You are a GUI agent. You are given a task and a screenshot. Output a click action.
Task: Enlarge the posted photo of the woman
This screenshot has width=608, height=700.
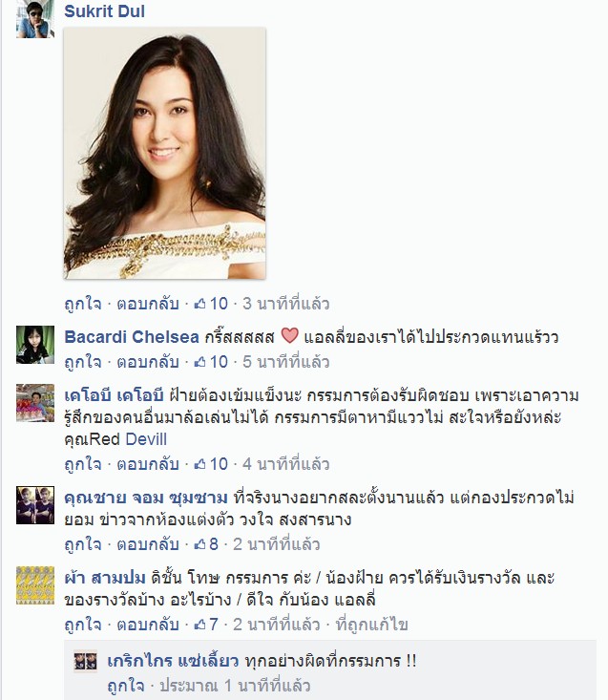[x=165, y=153]
